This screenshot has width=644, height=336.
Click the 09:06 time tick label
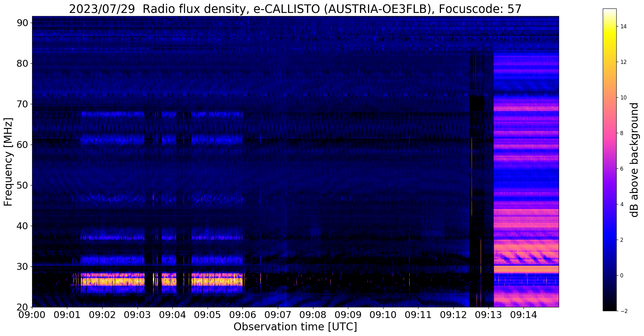(x=243, y=314)
